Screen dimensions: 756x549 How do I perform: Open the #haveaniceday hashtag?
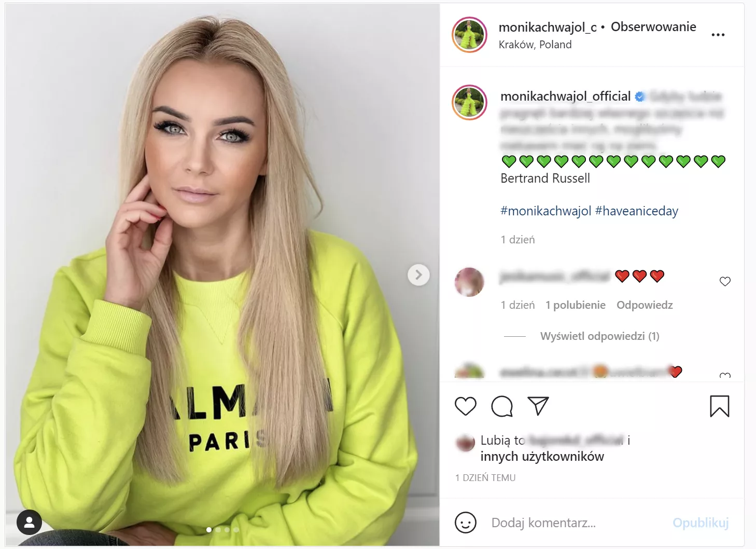coord(637,211)
